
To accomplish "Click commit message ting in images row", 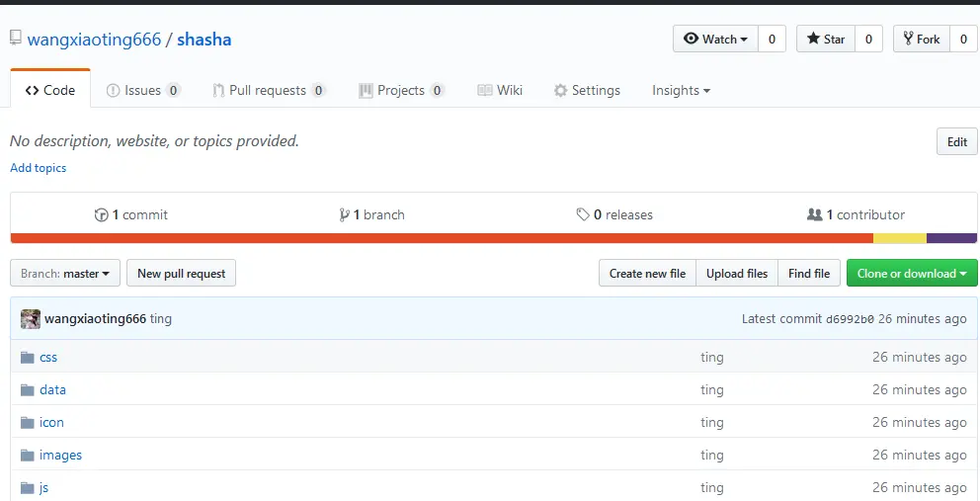I will (712, 455).
